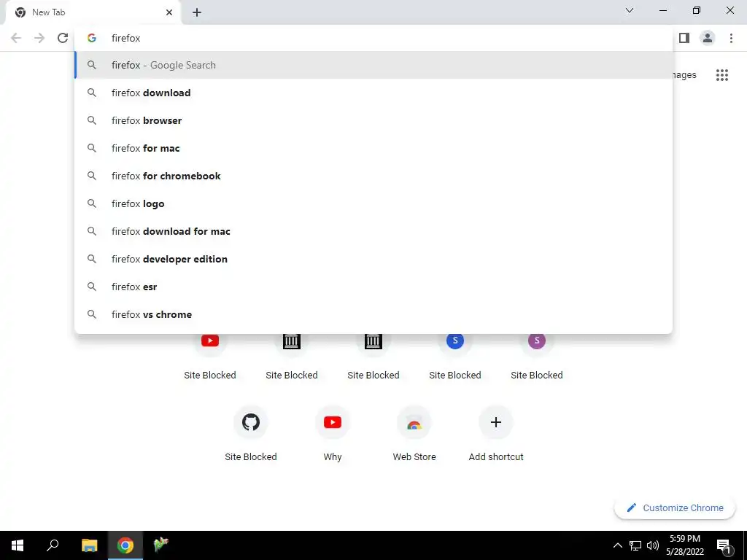
Task: Go back using the back arrow
Action: coord(16,38)
